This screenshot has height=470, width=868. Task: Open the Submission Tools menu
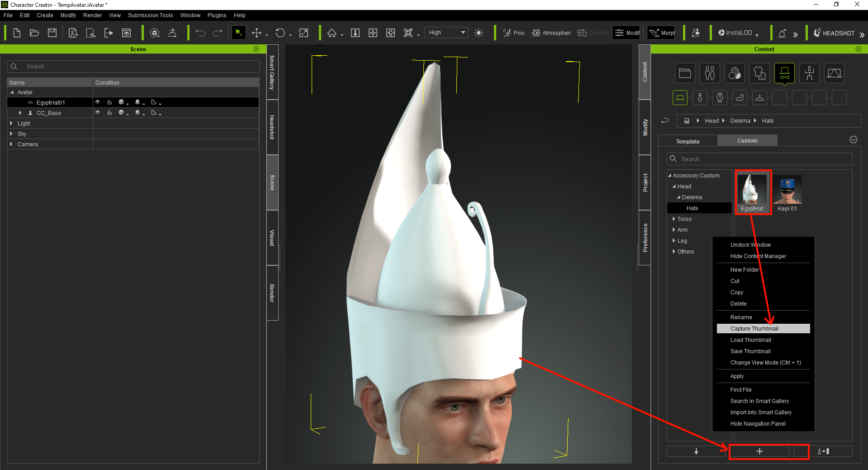[x=150, y=15]
